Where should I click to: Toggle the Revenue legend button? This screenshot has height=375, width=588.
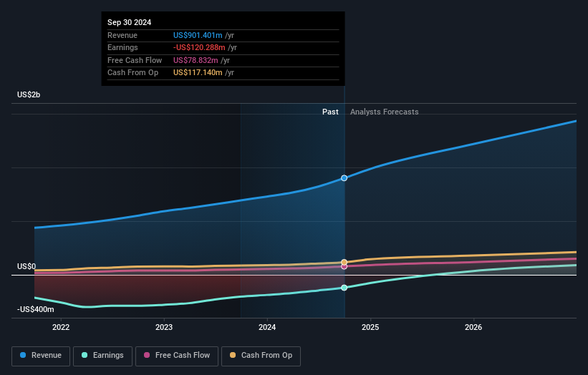[x=41, y=356]
